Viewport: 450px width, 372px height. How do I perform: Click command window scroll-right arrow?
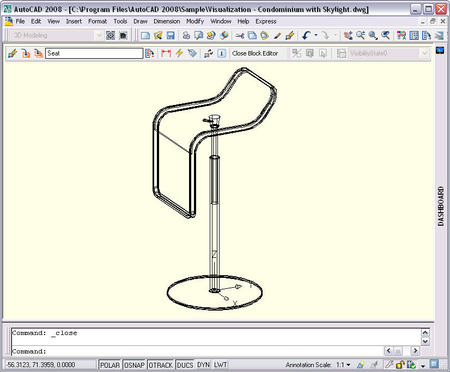click(x=415, y=351)
